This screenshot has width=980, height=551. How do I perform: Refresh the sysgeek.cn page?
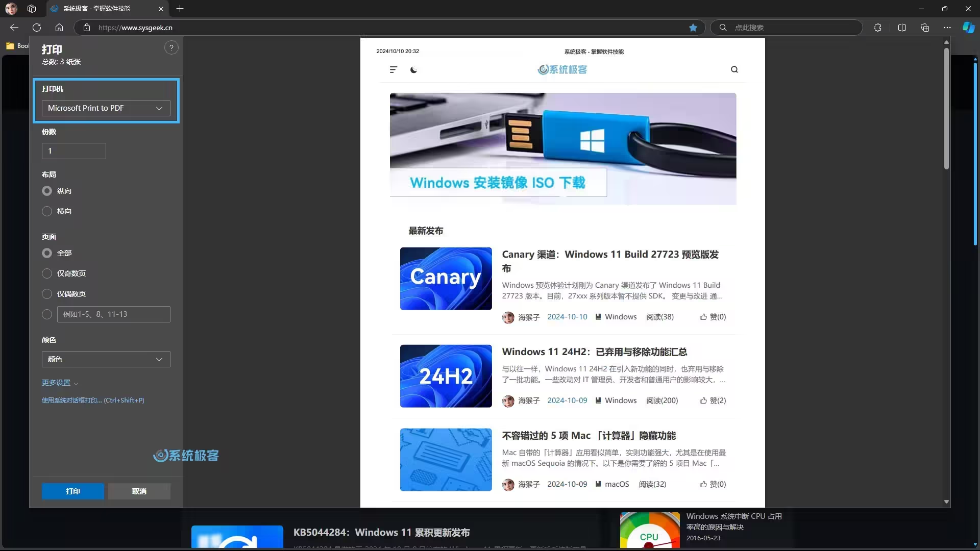(37, 28)
